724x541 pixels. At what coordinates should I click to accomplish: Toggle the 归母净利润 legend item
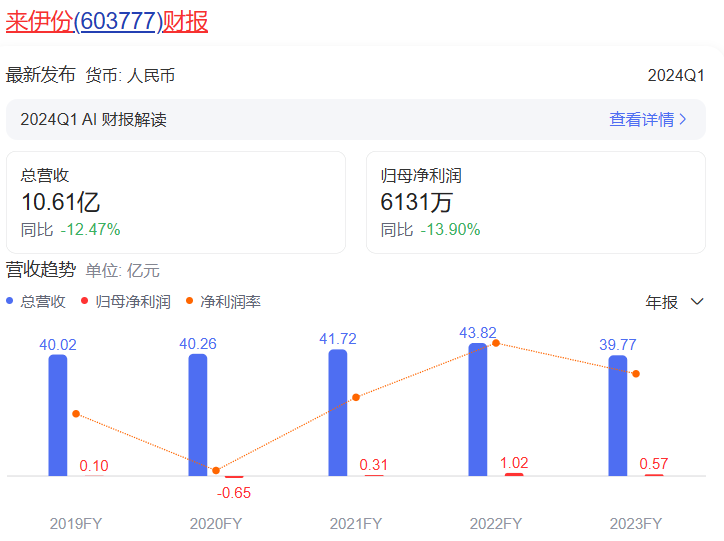(126, 301)
